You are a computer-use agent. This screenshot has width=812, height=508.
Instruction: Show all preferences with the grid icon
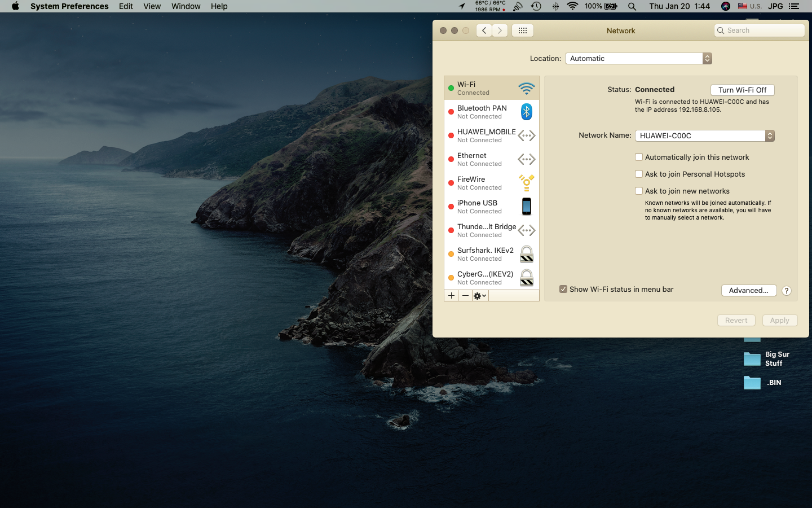[x=523, y=30]
